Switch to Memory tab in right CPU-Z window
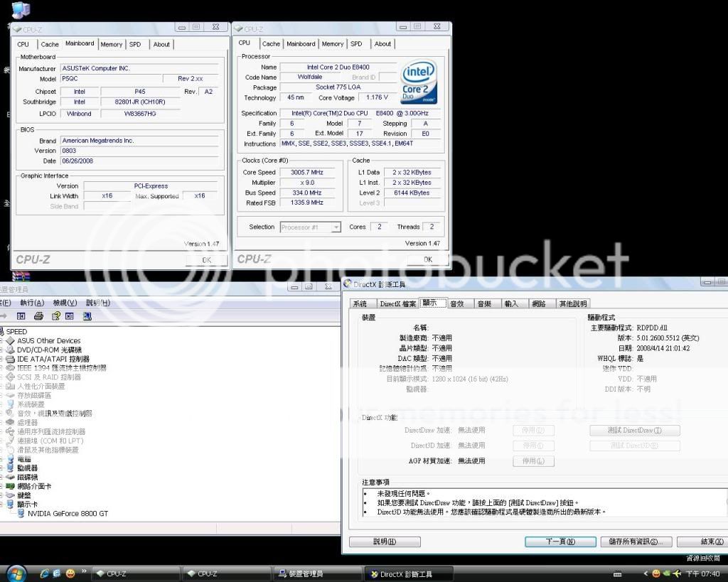This screenshot has width=728, height=582. [x=333, y=44]
